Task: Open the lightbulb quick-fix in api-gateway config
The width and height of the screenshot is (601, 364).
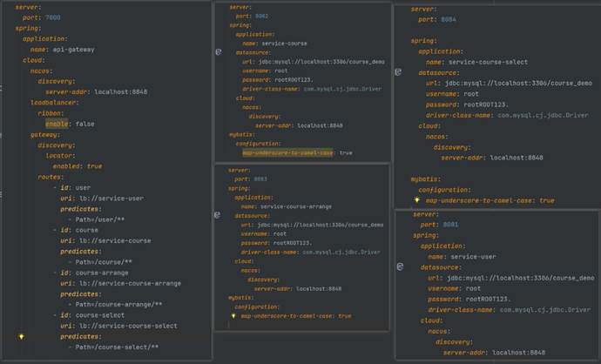Action: click(x=21, y=335)
